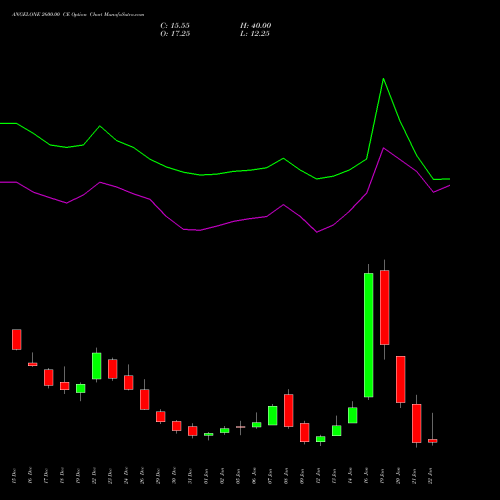This screenshot has width=500, height=500.
Task: Select the red candle for 23 Dec
Action: [112, 369]
